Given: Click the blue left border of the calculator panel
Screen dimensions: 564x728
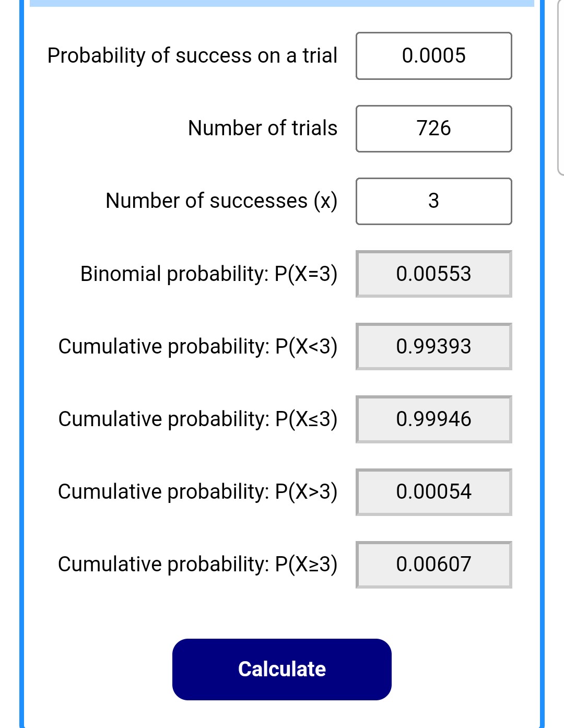Looking at the screenshot, I should tap(22, 366).
